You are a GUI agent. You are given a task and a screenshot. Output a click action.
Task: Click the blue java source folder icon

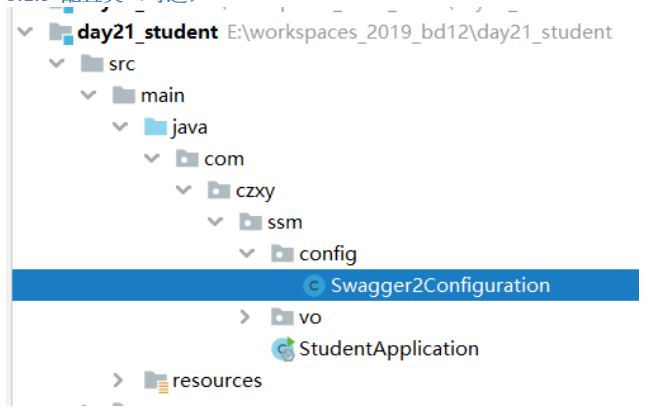point(155,128)
